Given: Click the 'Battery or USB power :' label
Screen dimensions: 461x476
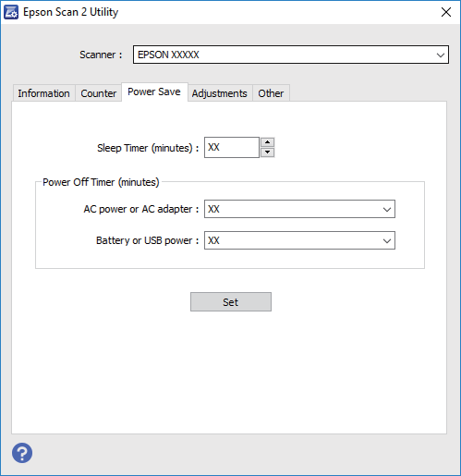Looking at the screenshot, I should (148, 240).
